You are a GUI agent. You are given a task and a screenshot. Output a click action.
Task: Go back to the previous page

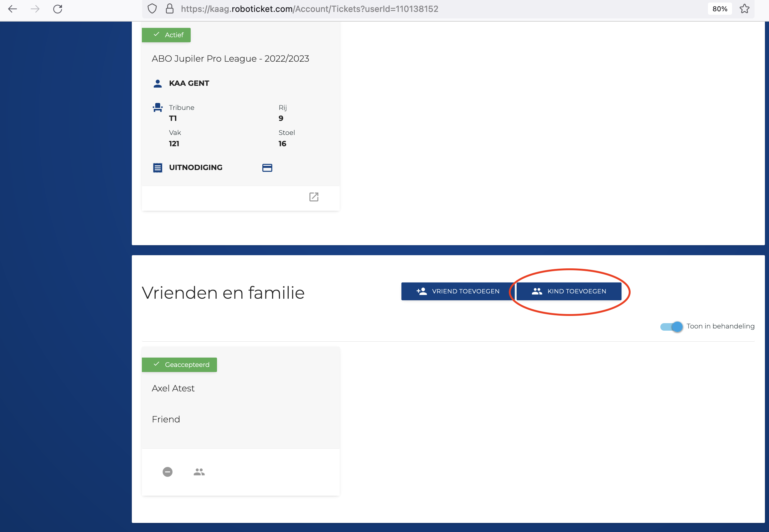click(x=12, y=9)
